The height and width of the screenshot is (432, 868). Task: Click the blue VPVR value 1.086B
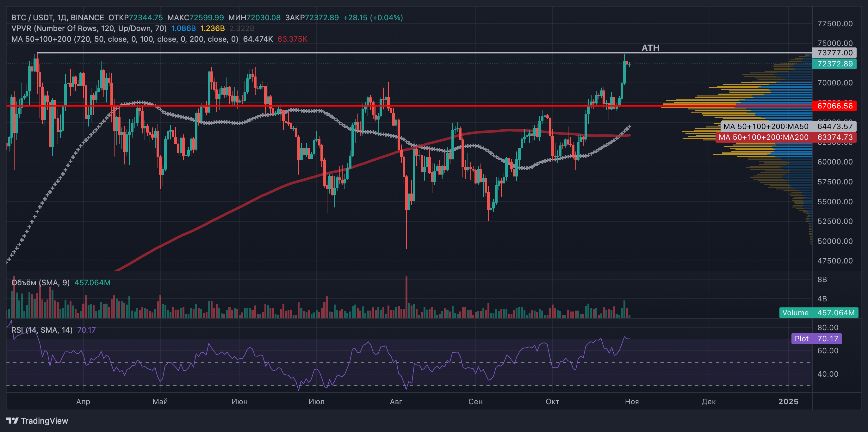[x=184, y=28]
